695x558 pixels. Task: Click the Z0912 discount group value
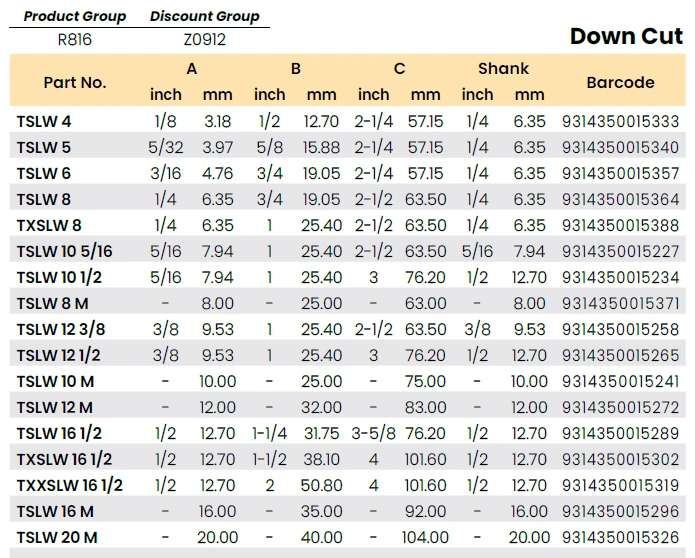click(204, 40)
